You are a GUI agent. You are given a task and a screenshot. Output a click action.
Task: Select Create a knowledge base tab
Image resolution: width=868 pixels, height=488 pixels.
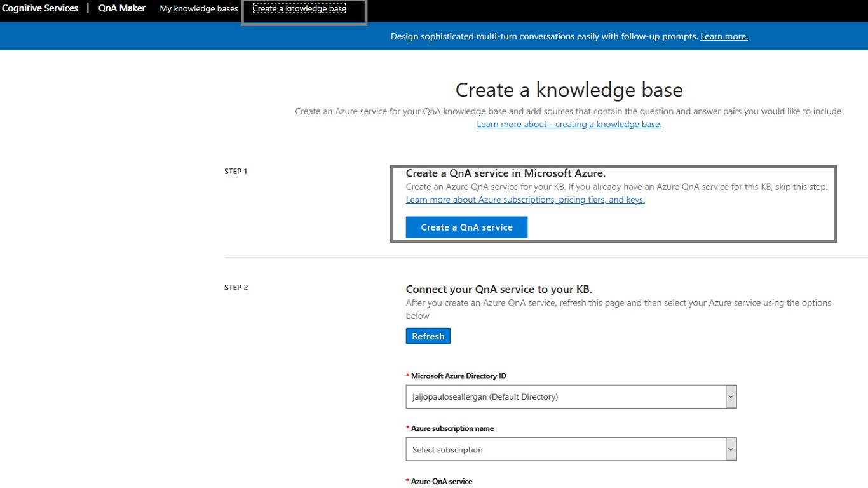pos(299,9)
